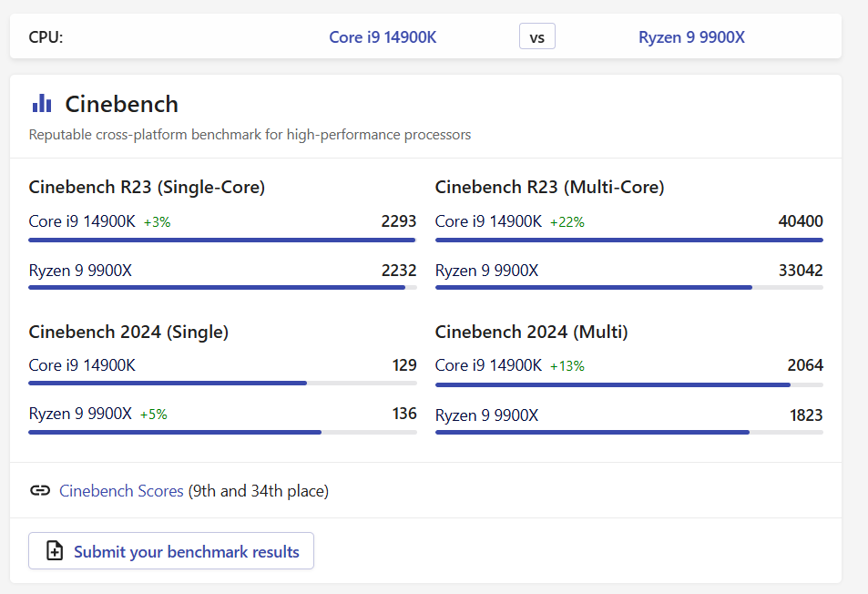Open the Ryzen 9 9900X link in header
Screen dimensions: 868x594
tap(691, 37)
